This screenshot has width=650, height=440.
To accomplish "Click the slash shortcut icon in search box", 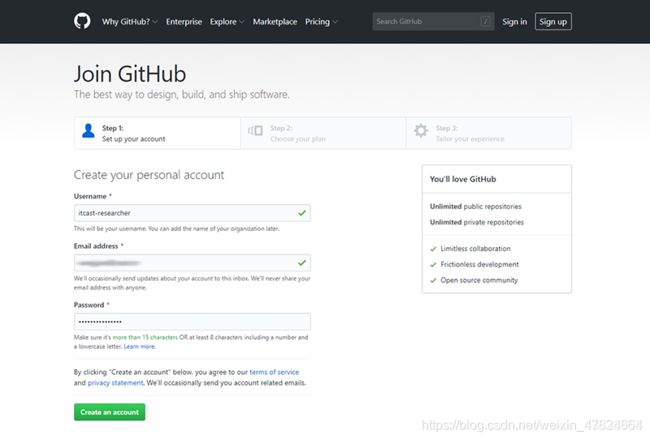I will [x=485, y=21].
